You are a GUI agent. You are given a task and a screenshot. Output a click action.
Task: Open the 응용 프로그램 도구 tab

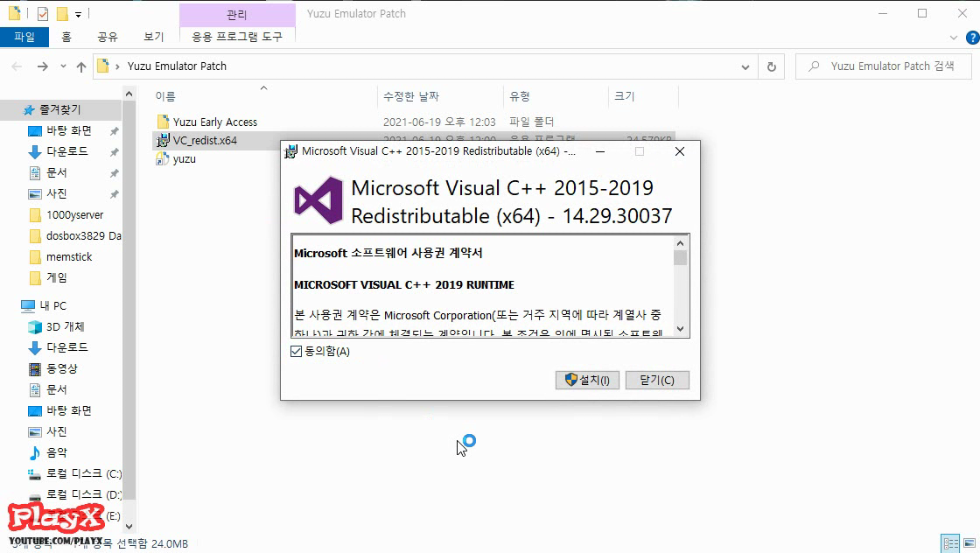237,37
